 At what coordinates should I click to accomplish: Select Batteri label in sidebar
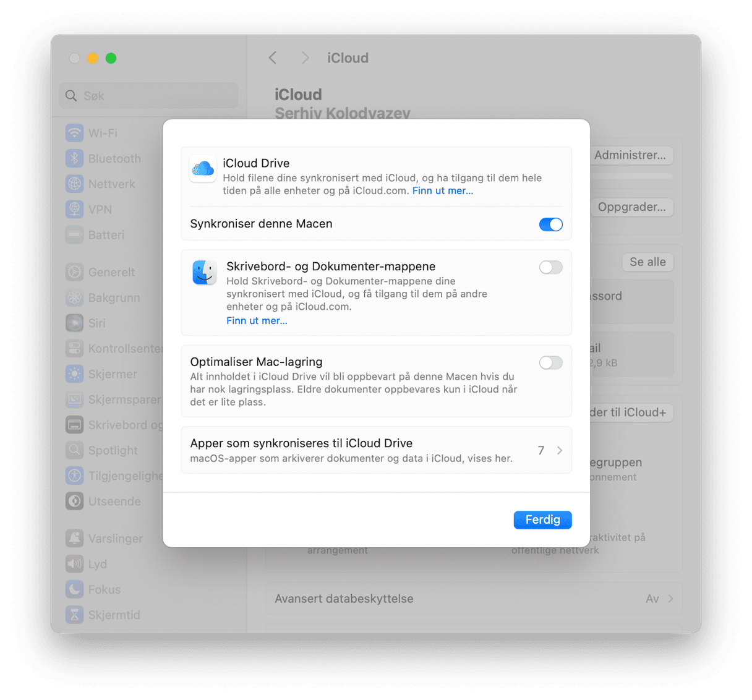click(x=106, y=235)
